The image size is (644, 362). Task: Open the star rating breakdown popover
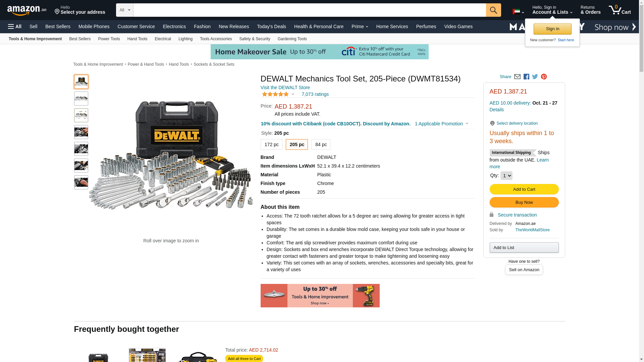pyautogui.click(x=278, y=95)
